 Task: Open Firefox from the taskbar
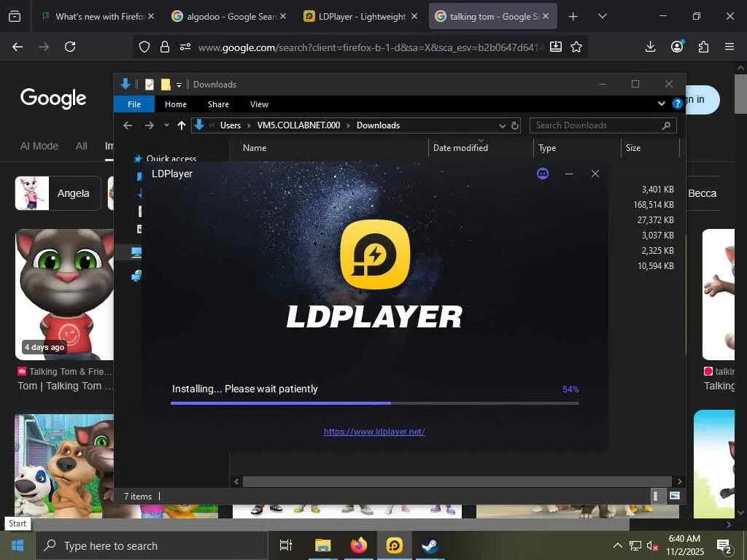pyautogui.click(x=359, y=545)
